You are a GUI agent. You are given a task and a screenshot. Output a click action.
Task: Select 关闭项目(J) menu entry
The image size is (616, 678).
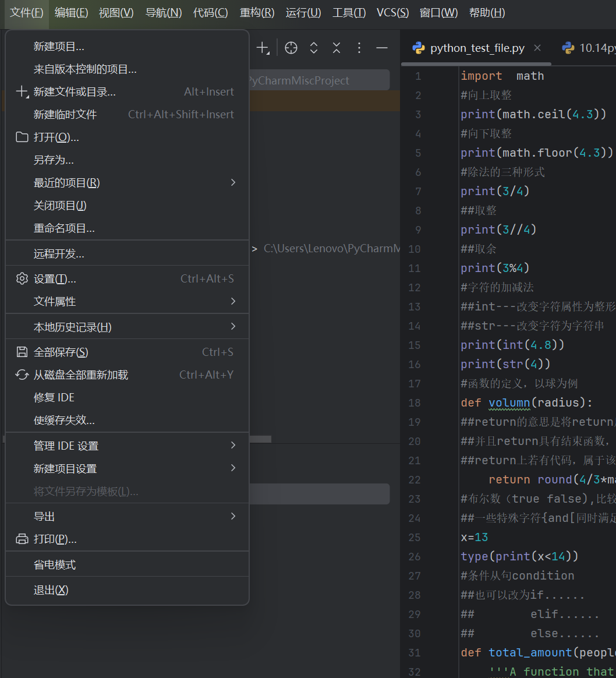[x=127, y=206]
